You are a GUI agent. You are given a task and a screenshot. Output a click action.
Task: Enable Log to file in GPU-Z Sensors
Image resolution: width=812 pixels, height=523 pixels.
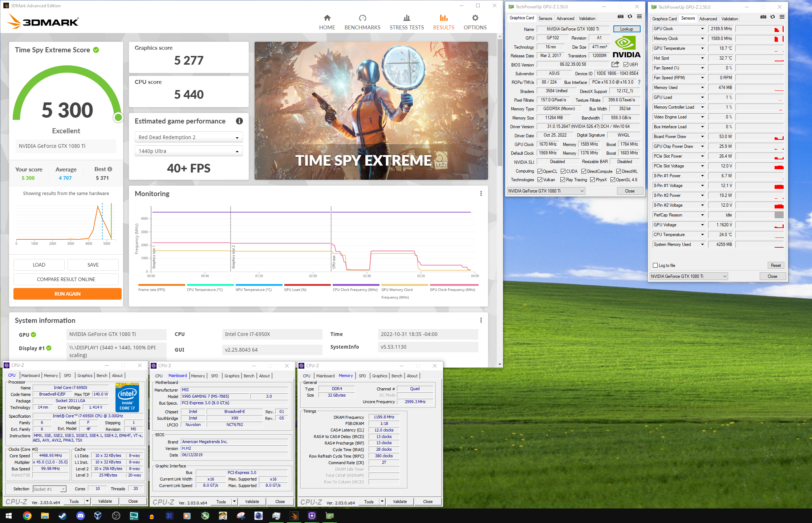tap(655, 265)
